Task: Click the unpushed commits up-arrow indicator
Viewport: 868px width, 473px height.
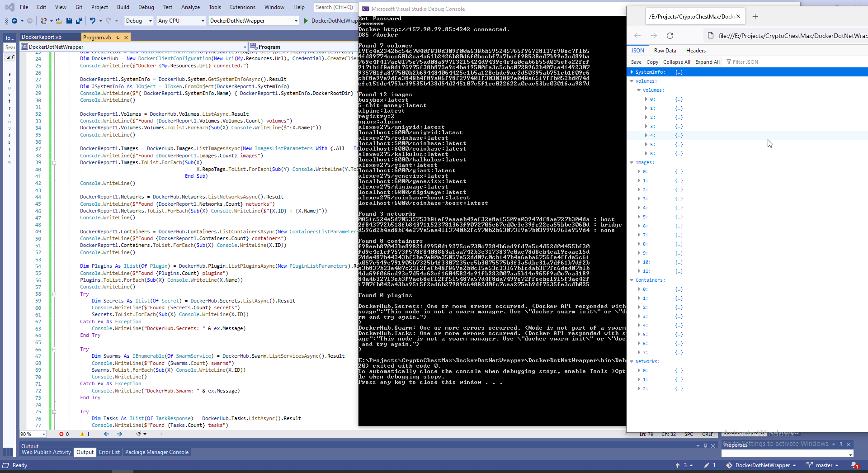Action: 684,465
